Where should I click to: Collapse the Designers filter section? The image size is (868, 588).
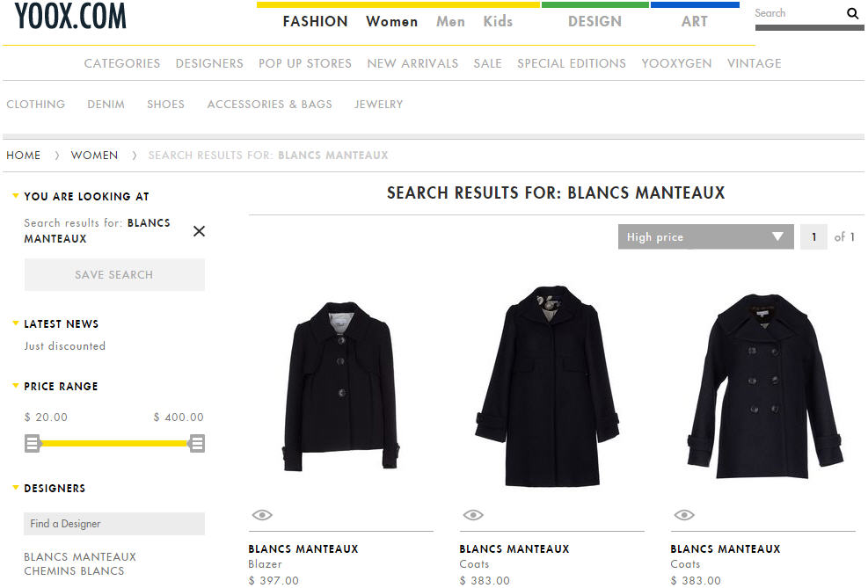[16, 487]
